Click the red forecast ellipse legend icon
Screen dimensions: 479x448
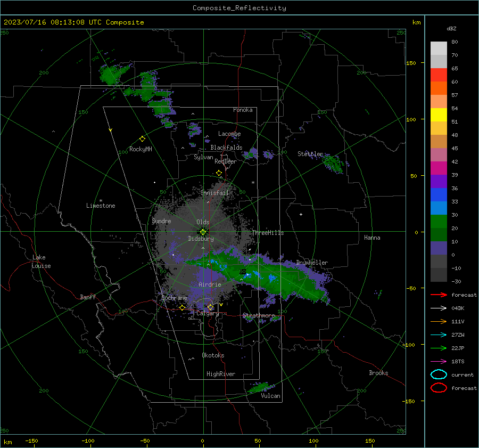439,388
